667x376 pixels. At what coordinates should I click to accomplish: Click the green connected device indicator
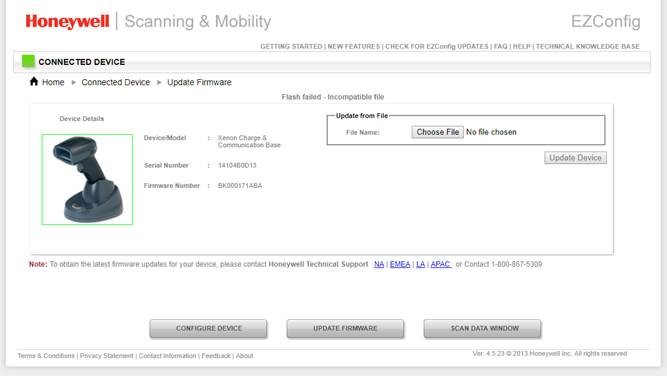[x=28, y=61]
